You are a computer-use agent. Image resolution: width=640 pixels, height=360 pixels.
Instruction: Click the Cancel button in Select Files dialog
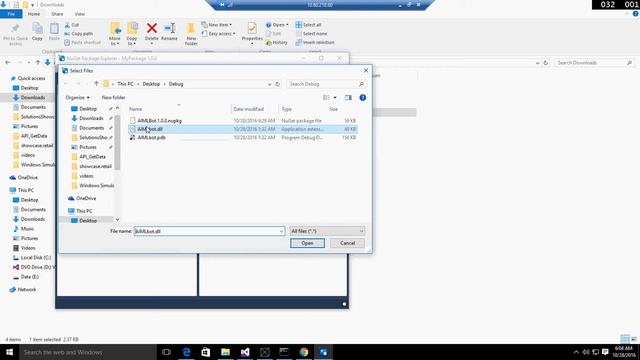[x=347, y=243]
